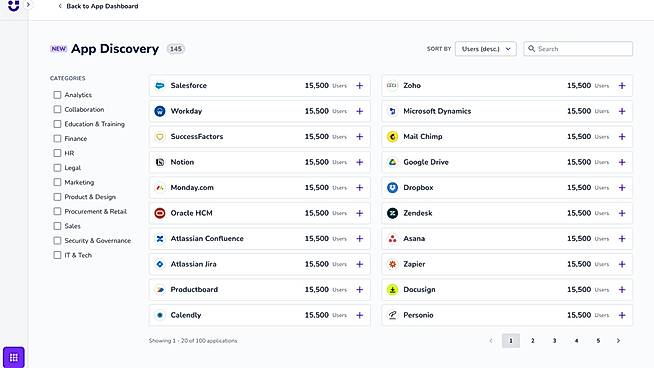This screenshot has width=654, height=368.
Task: Open the Notion app name
Action: pyautogui.click(x=182, y=162)
